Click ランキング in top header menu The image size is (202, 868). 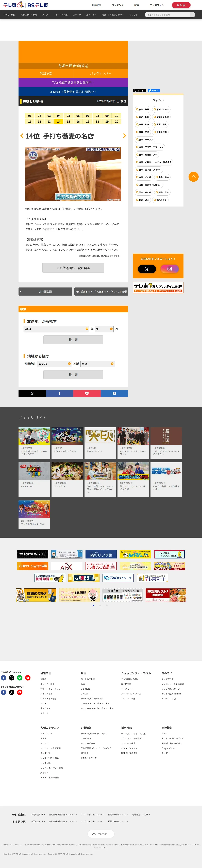pos(118,5)
